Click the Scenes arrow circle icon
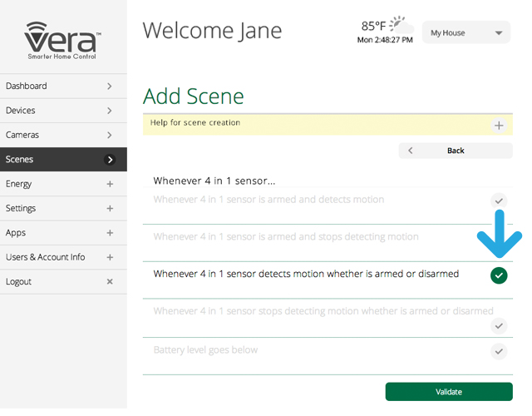The width and height of the screenshot is (532, 416). pyautogui.click(x=110, y=159)
